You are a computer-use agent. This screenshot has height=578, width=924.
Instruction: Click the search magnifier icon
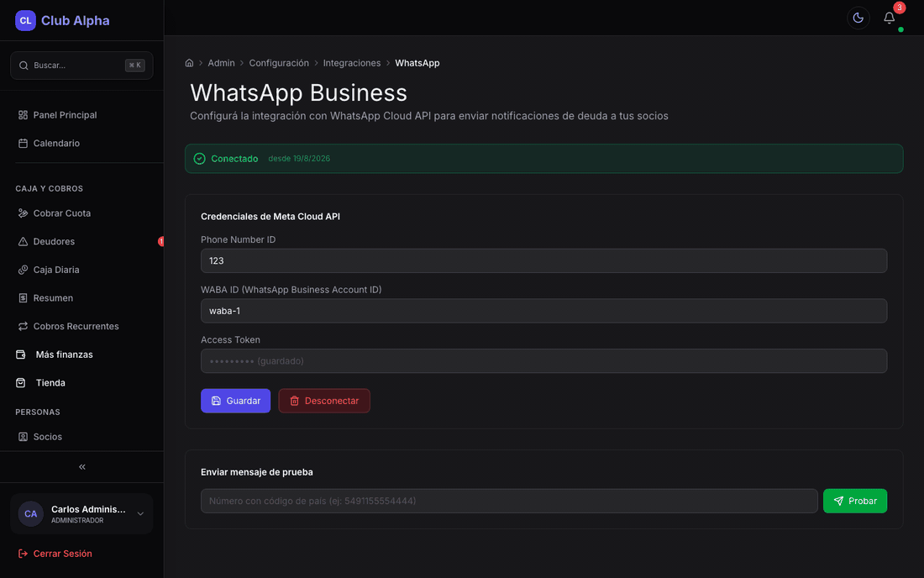coord(24,66)
